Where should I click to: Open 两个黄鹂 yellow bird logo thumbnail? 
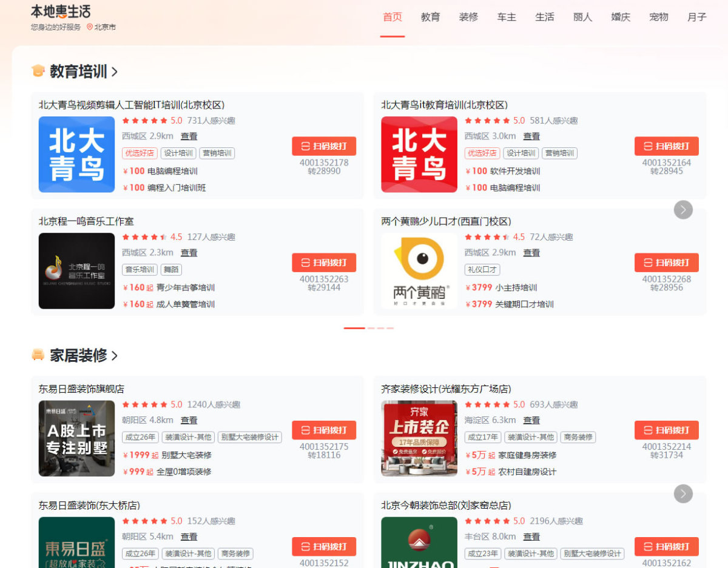419,271
